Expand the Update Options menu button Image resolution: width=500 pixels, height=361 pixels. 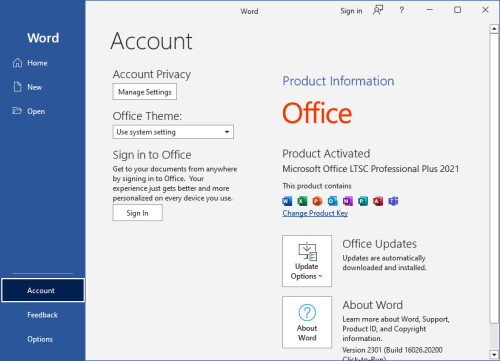pos(307,261)
